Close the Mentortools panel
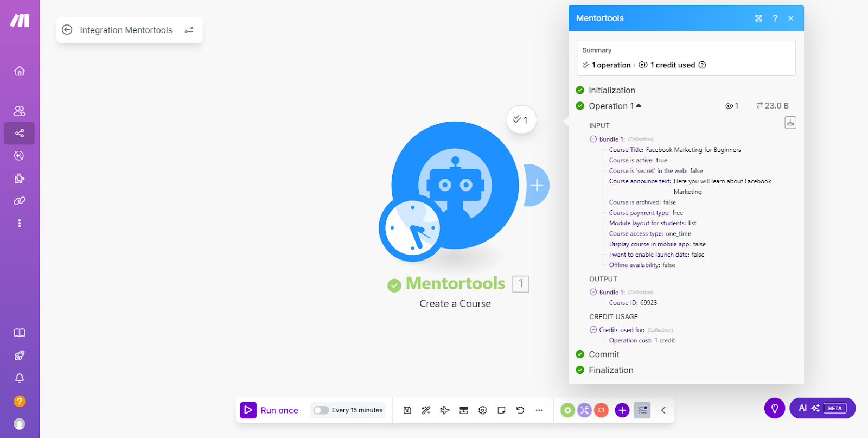The image size is (868, 438). point(791,18)
